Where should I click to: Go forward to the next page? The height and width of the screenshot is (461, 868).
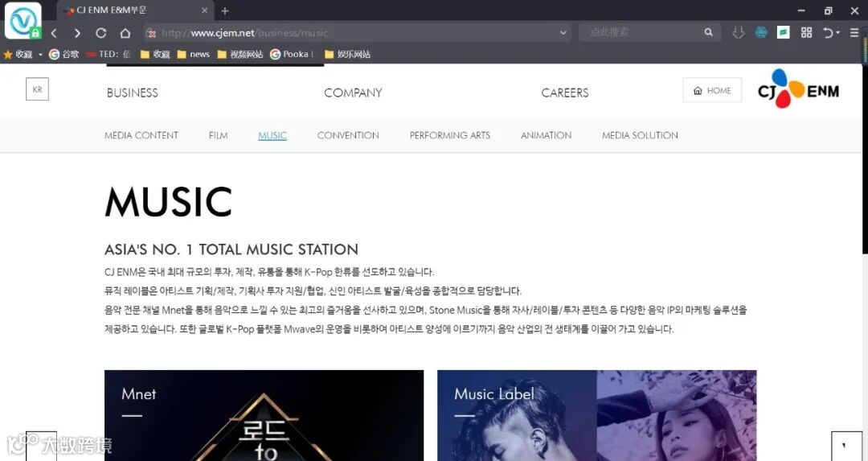(x=77, y=33)
